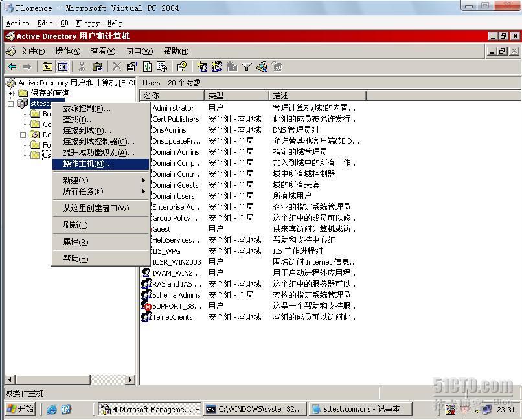Open the 帮助(H) menu in MMC

coord(176,51)
